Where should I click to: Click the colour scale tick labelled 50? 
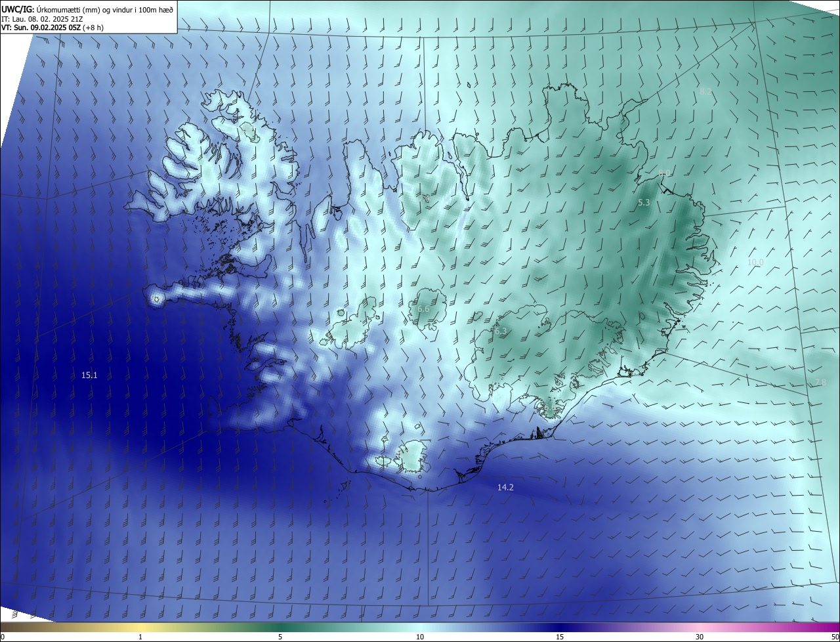(835, 637)
